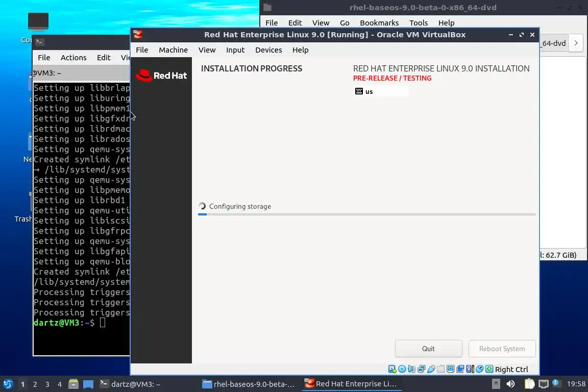Activate the Red Hat Enterprise Linux taskbar entry
The image size is (588, 392).
351,384
